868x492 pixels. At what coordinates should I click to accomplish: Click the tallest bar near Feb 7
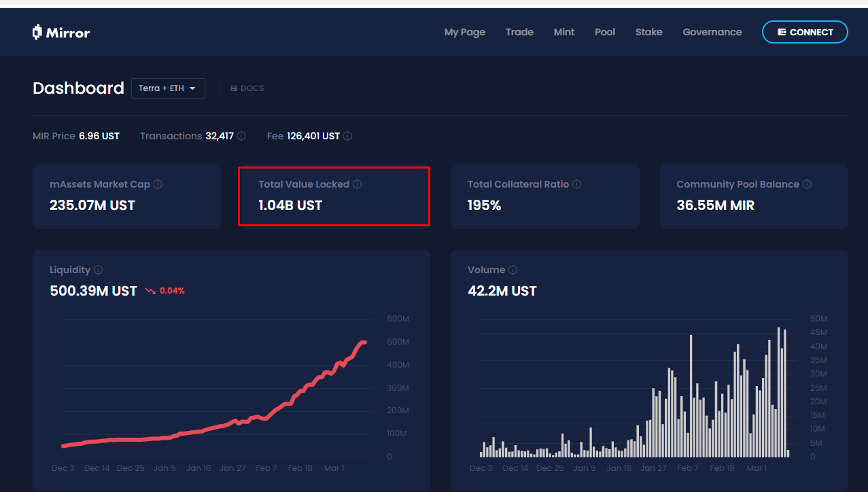(x=691, y=396)
